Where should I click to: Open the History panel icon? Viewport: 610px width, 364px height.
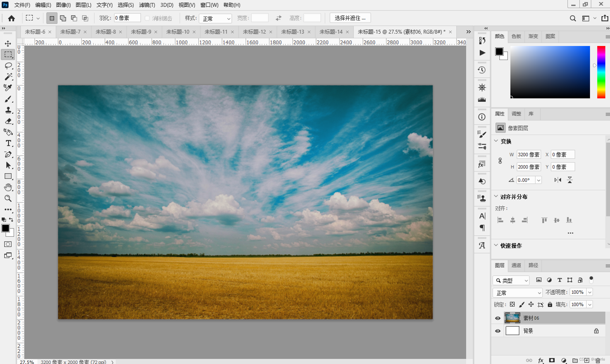[482, 70]
